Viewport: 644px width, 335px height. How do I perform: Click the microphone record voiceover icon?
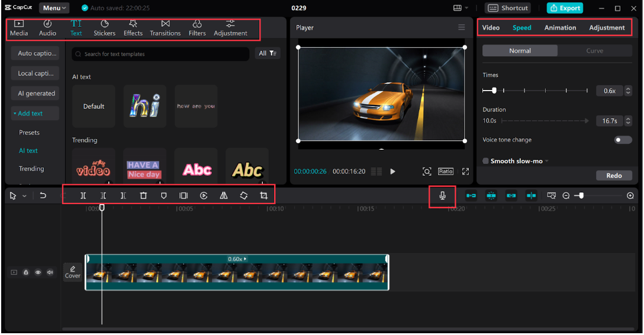coord(442,196)
